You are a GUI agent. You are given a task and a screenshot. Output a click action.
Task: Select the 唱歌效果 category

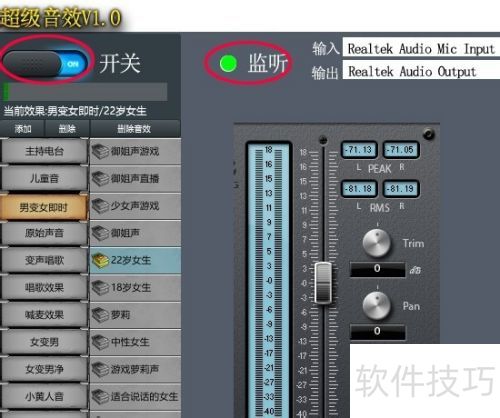44,288
